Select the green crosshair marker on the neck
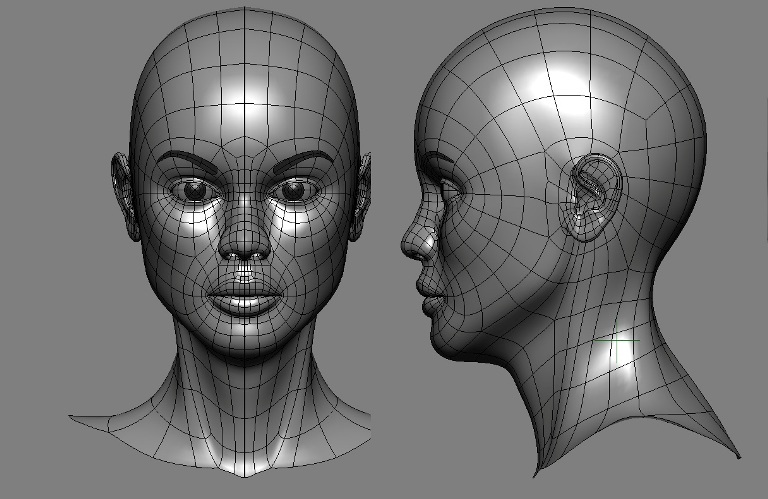Screen dimensions: 768x499 [x=616, y=342]
